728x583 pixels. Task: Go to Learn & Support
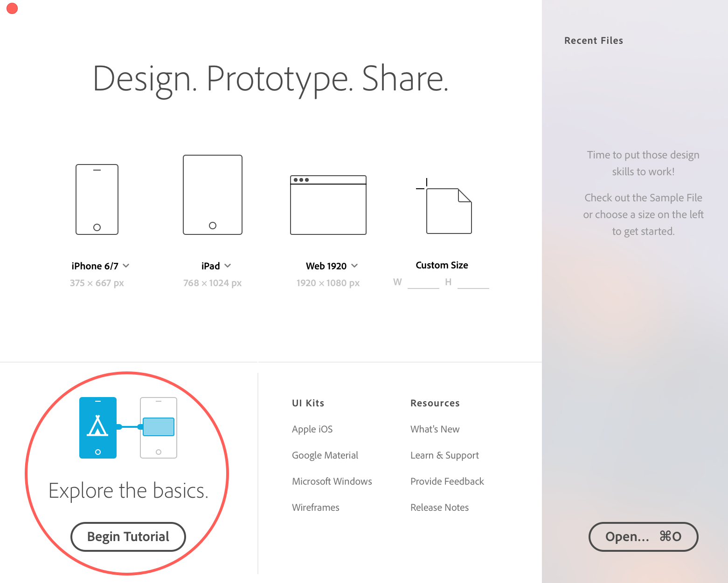tap(444, 455)
